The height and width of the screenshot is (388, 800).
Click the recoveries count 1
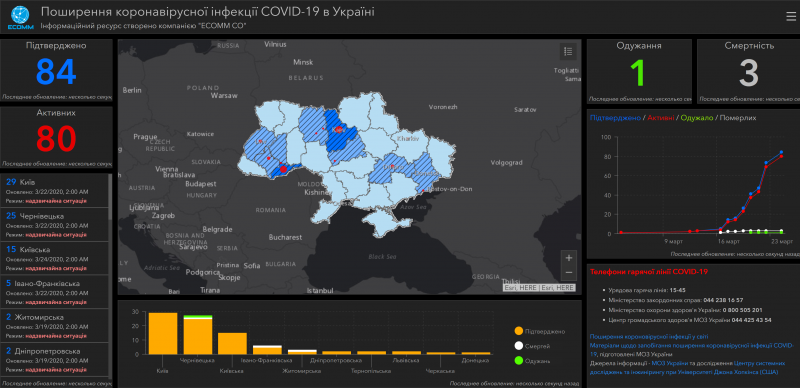639,72
